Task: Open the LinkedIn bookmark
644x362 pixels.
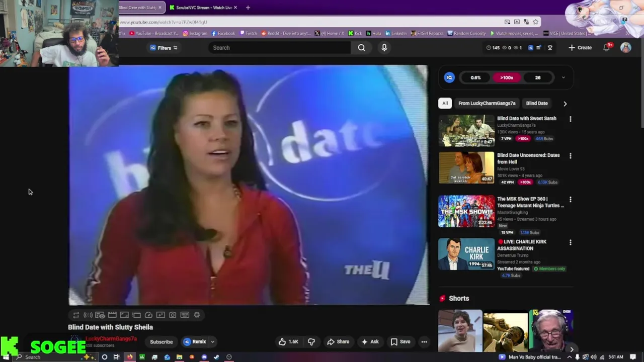Action: point(396,33)
